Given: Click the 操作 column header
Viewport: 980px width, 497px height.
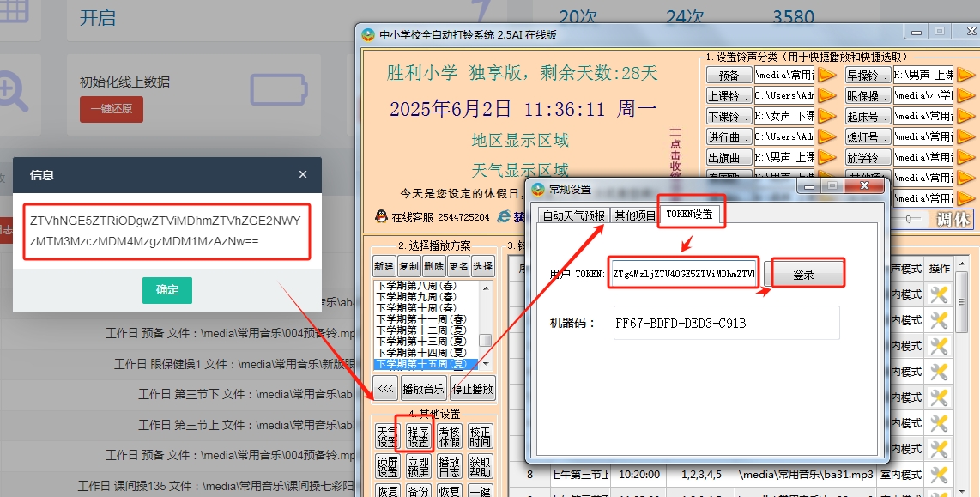Looking at the screenshot, I should pyautogui.click(x=940, y=268).
